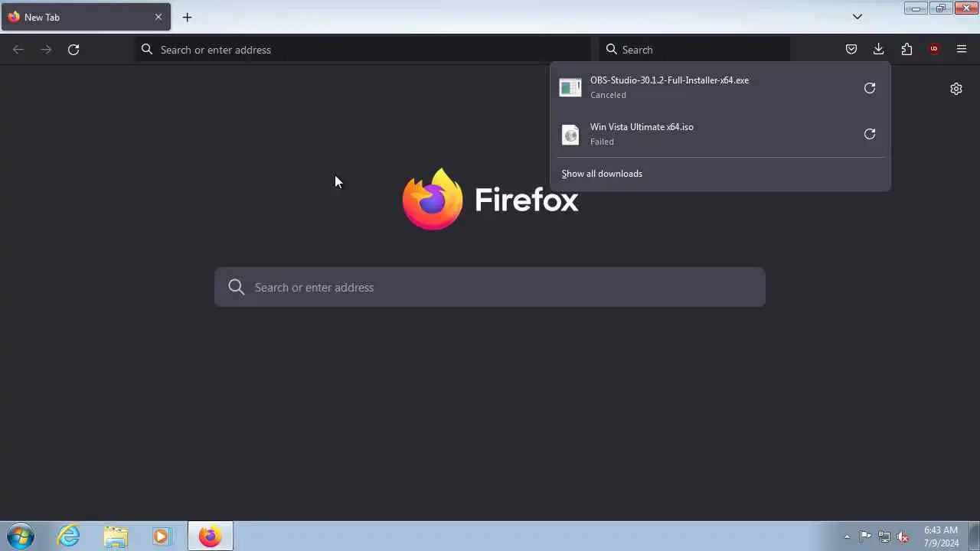
Task: Open the Firefox application menu
Action: click(x=962, y=49)
